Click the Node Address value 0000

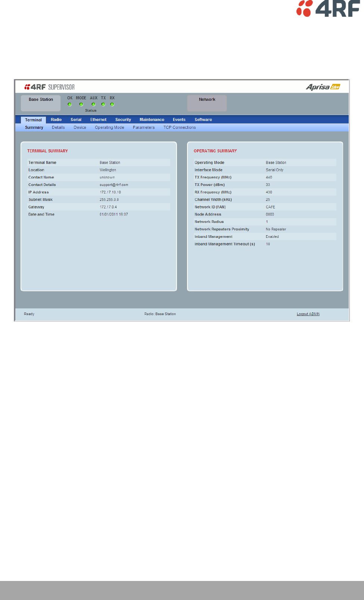270,214
